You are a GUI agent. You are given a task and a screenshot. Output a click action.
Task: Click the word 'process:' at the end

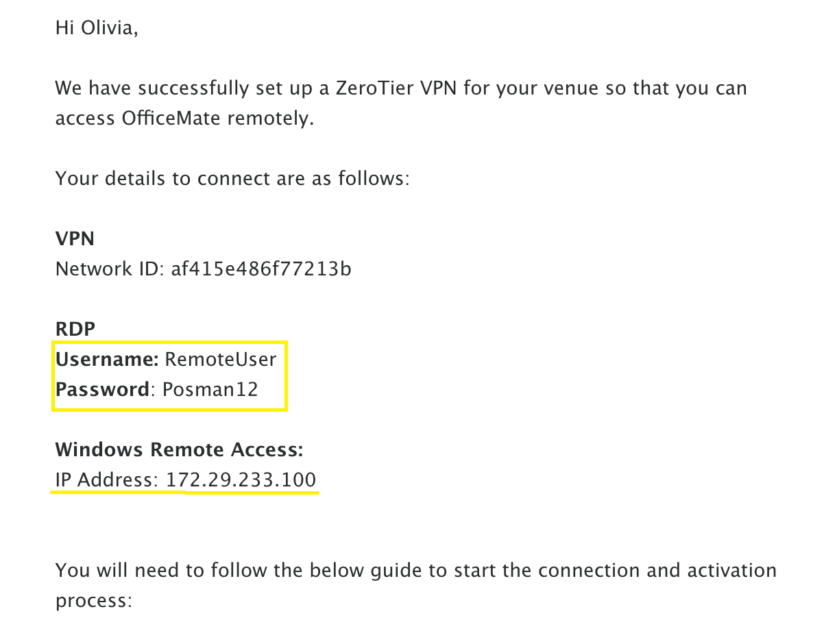point(93,601)
